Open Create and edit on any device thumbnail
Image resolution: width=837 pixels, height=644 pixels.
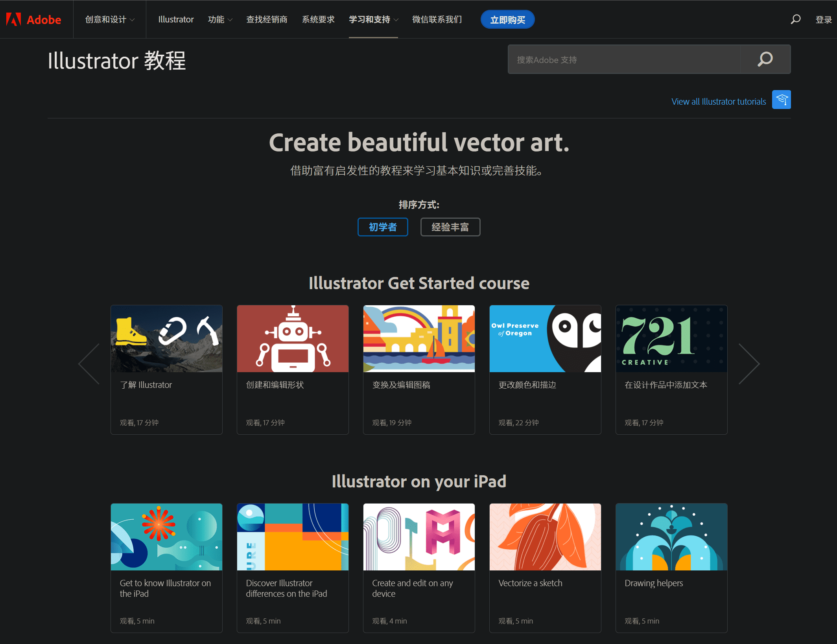(x=419, y=537)
